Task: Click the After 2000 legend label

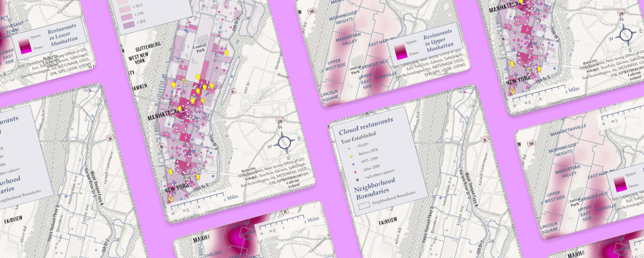Action: point(371,168)
